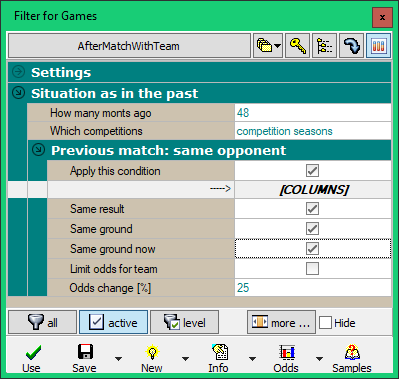Edit the How many monts ago value 48

point(313,113)
